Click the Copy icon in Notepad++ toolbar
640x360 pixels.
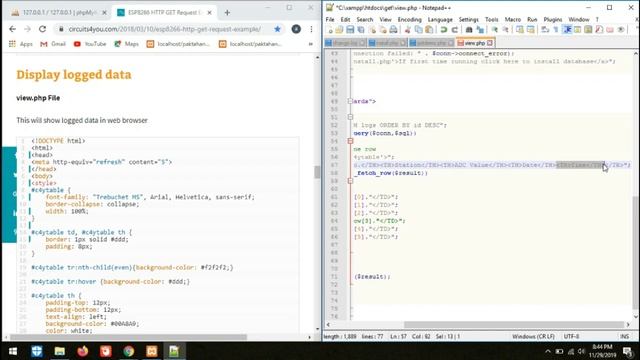point(418,29)
